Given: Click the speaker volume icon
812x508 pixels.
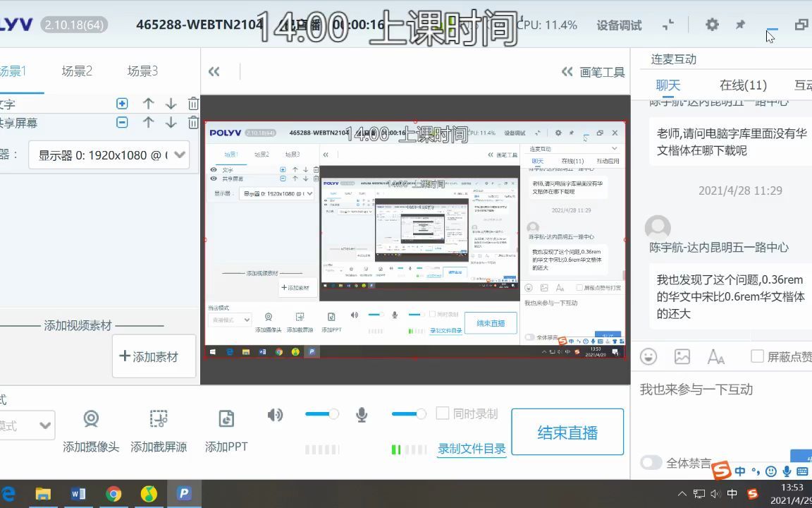Looking at the screenshot, I should [x=275, y=414].
